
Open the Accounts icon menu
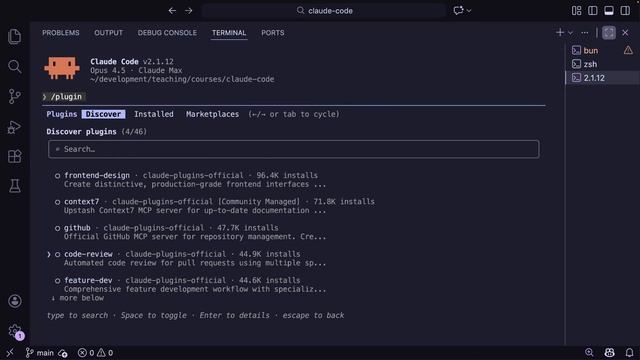click(x=15, y=301)
